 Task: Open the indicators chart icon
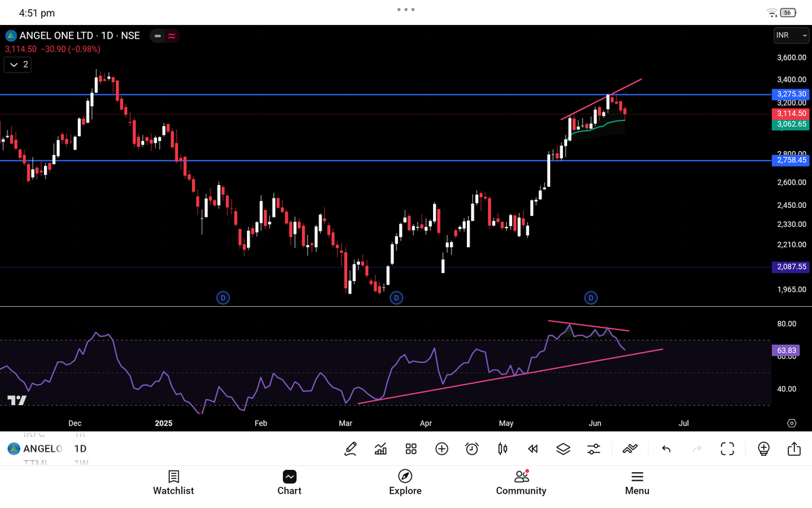click(380, 448)
